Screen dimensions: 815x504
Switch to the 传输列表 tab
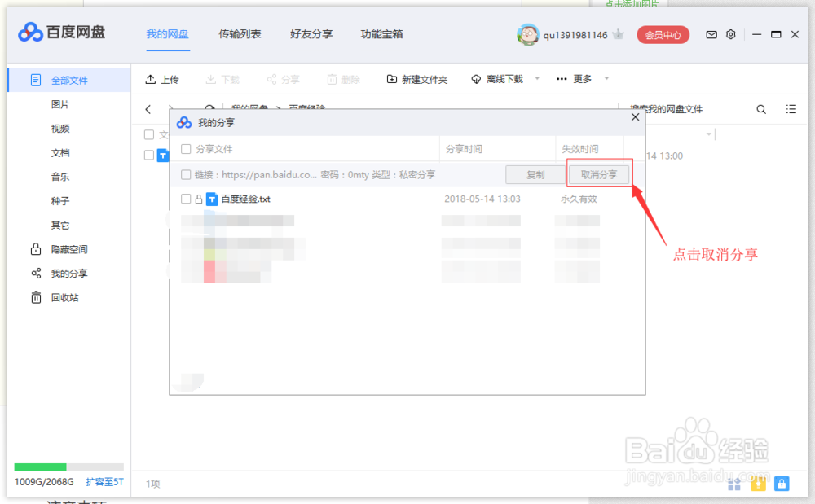pyautogui.click(x=240, y=34)
